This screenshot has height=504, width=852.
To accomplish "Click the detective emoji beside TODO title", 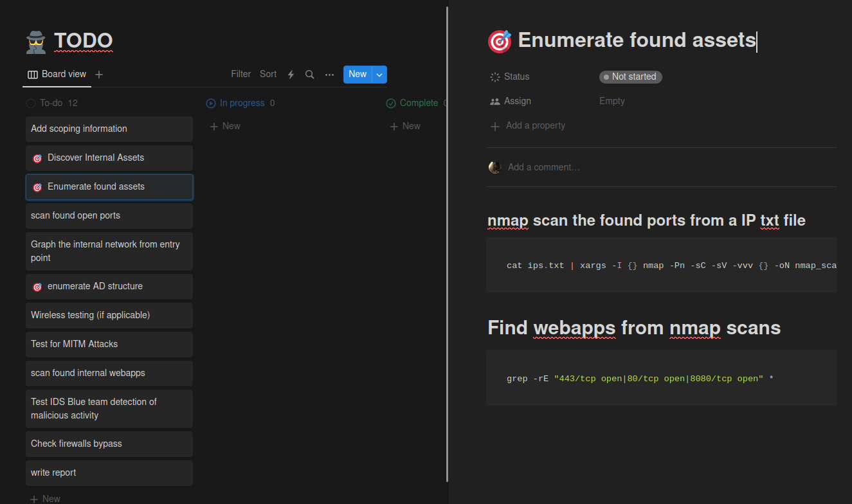I will pos(37,42).
